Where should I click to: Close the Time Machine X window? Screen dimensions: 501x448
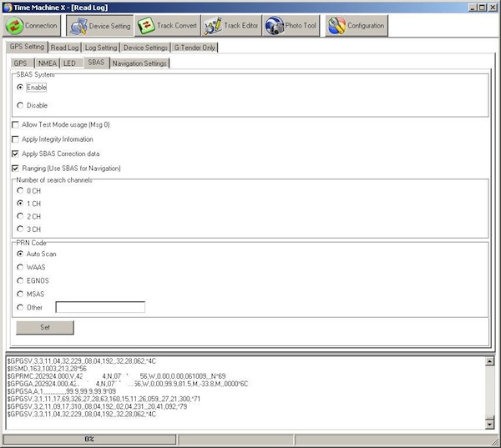pyautogui.click(x=493, y=7)
